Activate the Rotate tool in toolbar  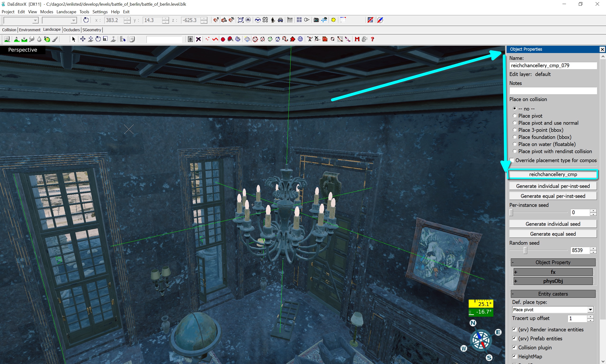pos(98,39)
